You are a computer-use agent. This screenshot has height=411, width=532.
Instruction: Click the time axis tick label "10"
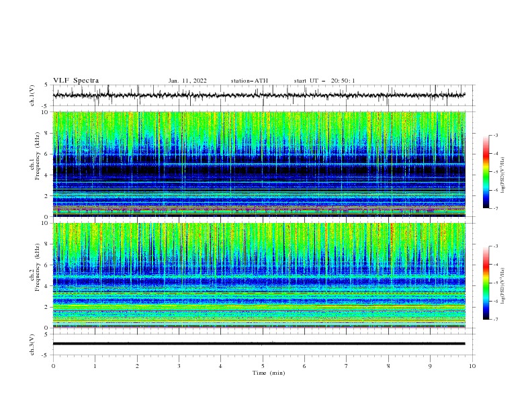pos(472,366)
